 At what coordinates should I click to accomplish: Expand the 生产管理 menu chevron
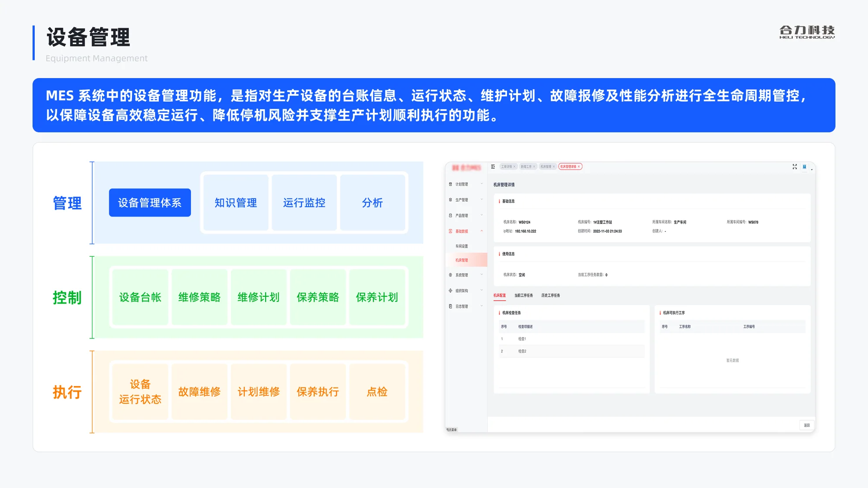482,200
